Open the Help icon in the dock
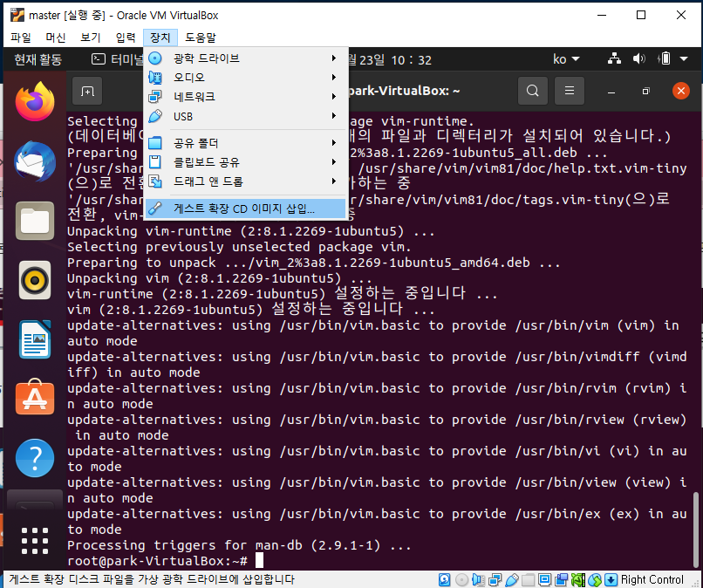 click(x=35, y=458)
